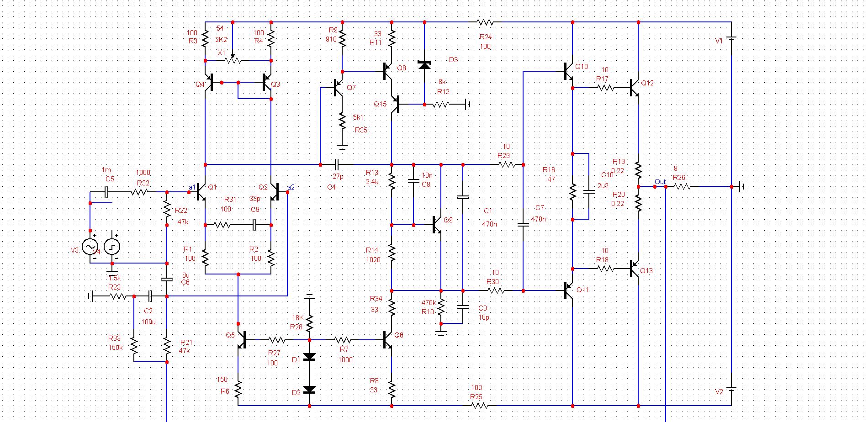
Task: Select the V1 battery symbol
Action: coord(731,39)
